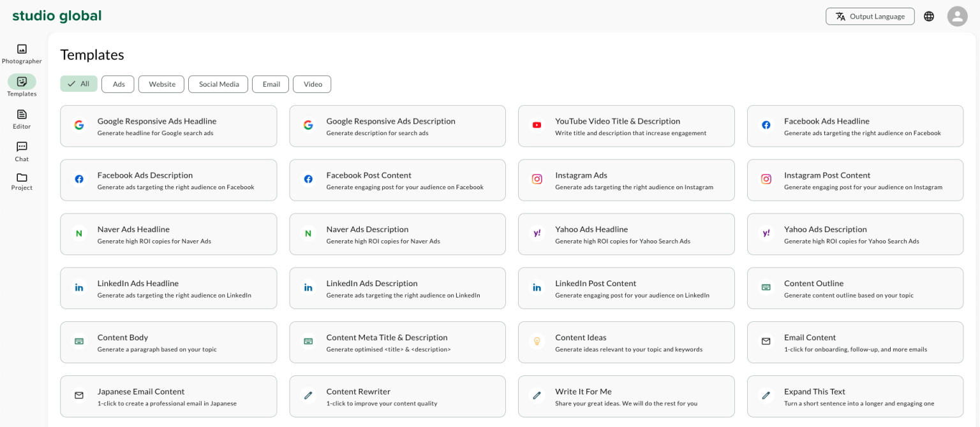The height and width of the screenshot is (427, 980).
Task: Filter templates by Social Media
Action: click(x=218, y=84)
